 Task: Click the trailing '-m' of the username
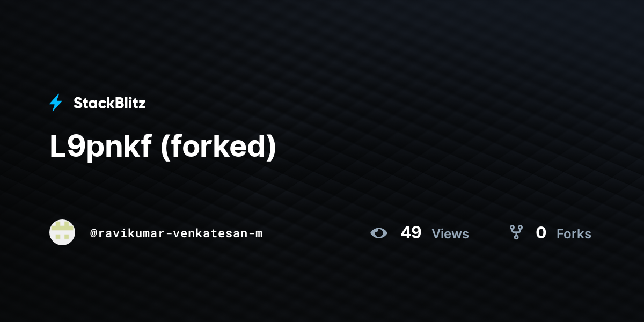tap(255, 233)
